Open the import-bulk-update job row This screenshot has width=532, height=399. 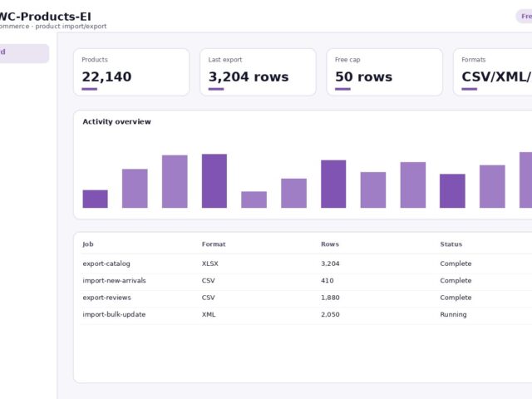point(306,314)
